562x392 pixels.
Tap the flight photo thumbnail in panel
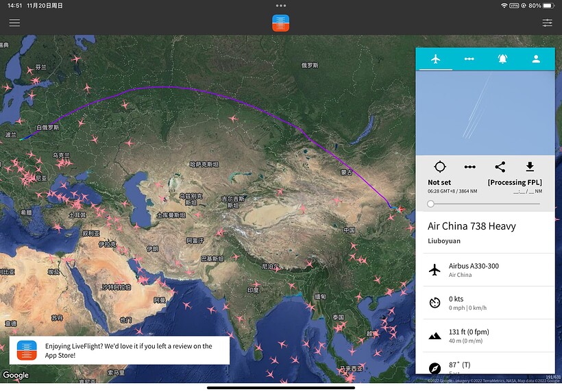[485, 113]
